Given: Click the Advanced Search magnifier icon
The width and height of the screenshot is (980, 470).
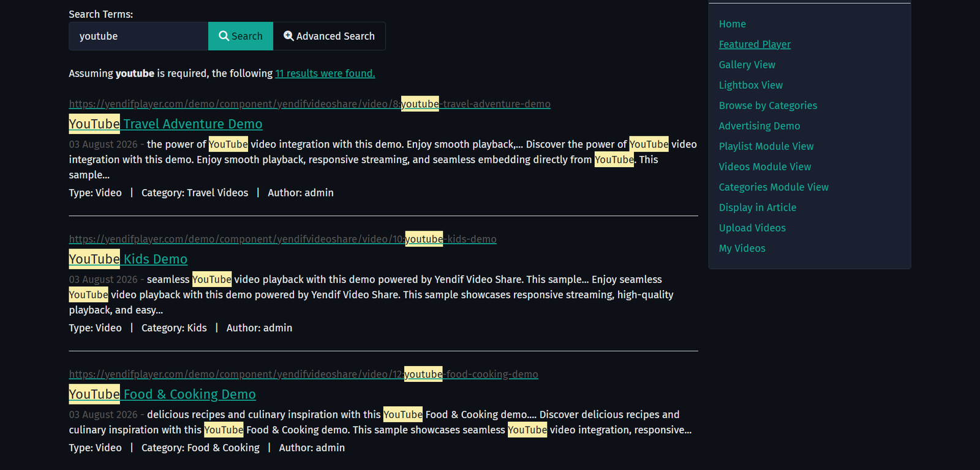Looking at the screenshot, I should point(288,36).
